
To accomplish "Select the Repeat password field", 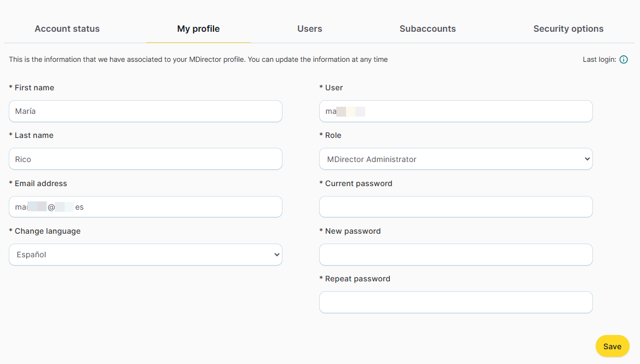I will click(x=456, y=302).
